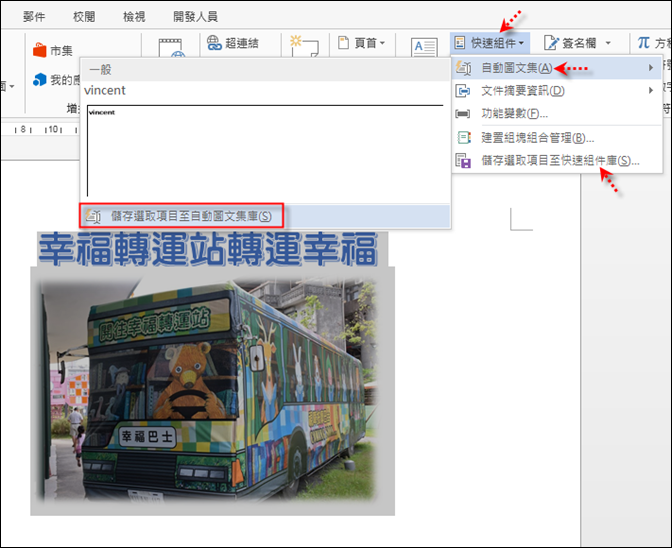Open the 校閱 ribbon tab
The height and width of the screenshot is (548, 672).
84,17
